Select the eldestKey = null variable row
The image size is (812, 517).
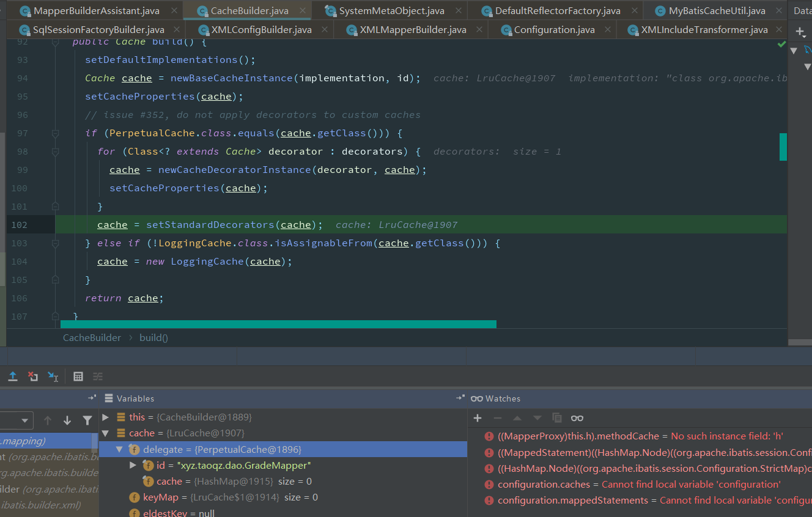coord(283,512)
